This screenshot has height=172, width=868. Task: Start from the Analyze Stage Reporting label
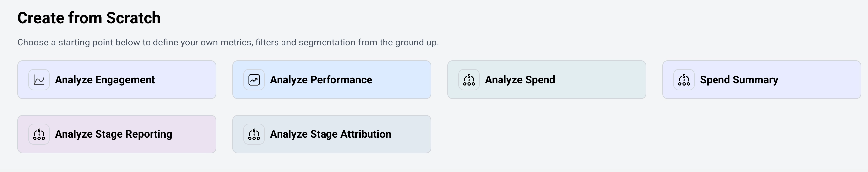(x=113, y=134)
